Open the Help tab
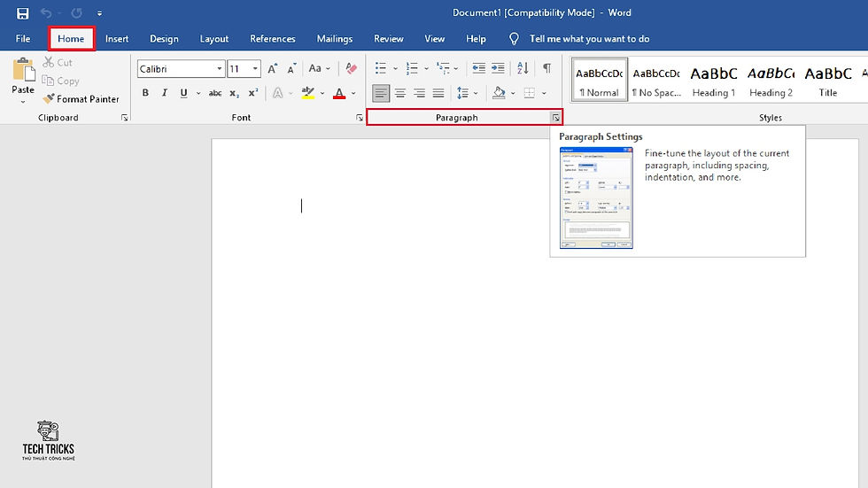 pyautogui.click(x=476, y=39)
